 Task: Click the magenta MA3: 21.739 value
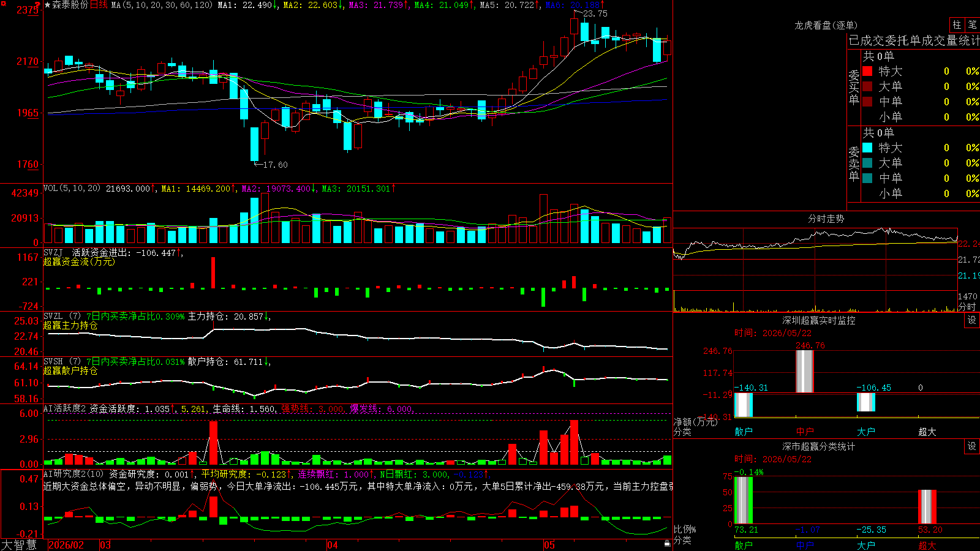pos(379,5)
